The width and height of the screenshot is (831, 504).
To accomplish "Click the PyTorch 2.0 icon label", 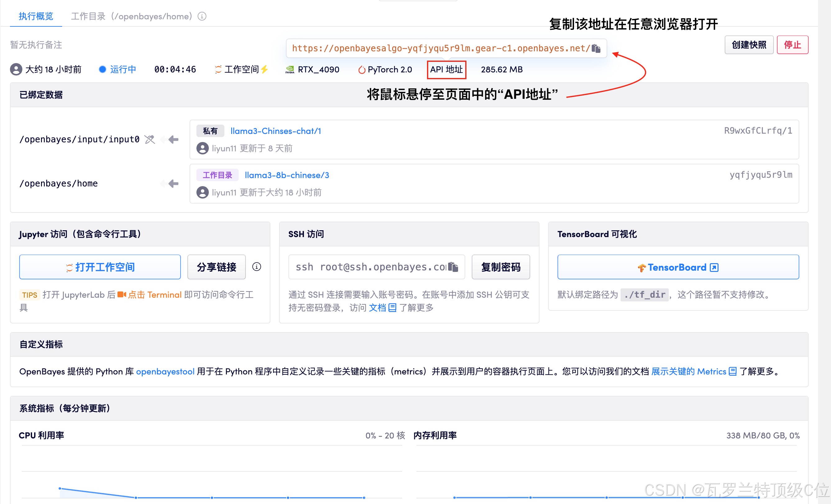I will point(385,69).
